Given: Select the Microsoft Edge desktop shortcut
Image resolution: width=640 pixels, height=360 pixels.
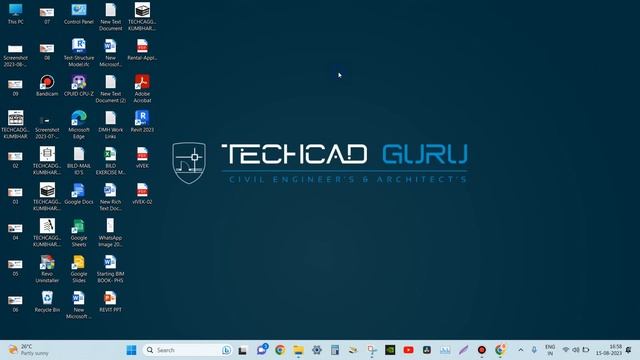Looking at the screenshot, I should pyautogui.click(x=79, y=124).
